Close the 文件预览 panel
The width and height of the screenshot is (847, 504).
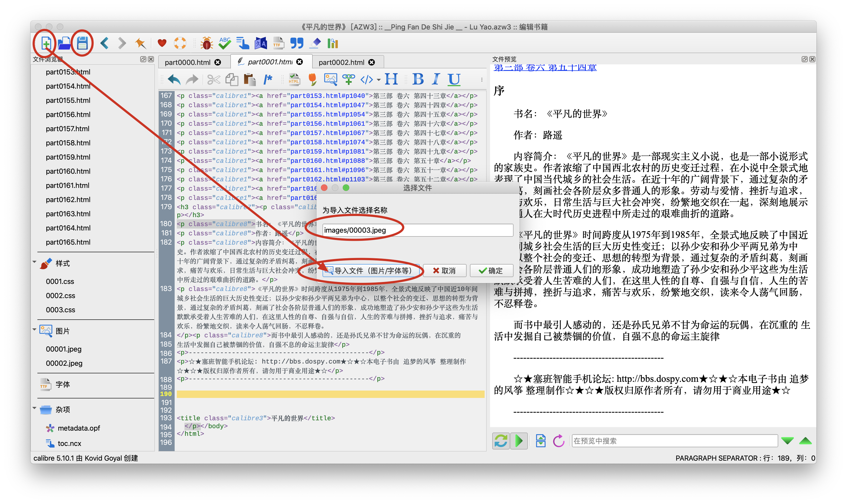[x=813, y=59]
